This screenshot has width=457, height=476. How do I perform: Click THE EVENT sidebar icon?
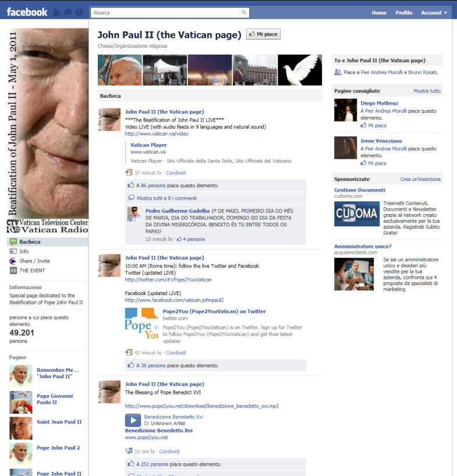(x=13, y=271)
